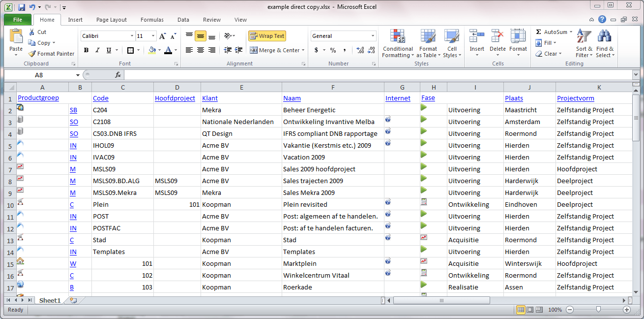Increase indent in Alignment group
The image size is (644, 319).
tap(238, 50)
